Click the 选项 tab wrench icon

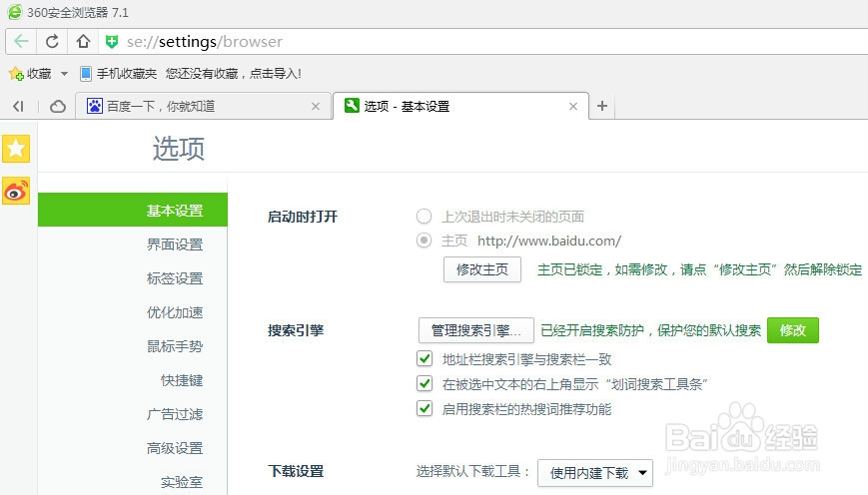coord(352,106)
